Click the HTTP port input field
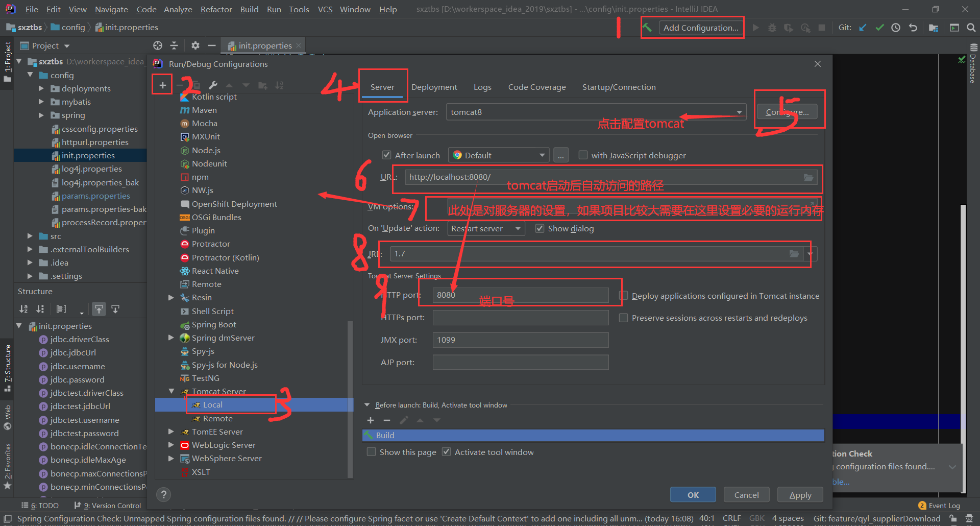The width and height of the screenshot is (980, 526). [x=521, y=295]
